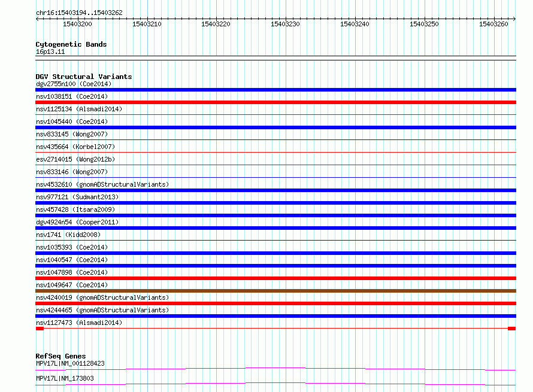Click esv2714015 (Wong2012b) variant label
This screenshot has width=533, height=392.
point(75,159)
